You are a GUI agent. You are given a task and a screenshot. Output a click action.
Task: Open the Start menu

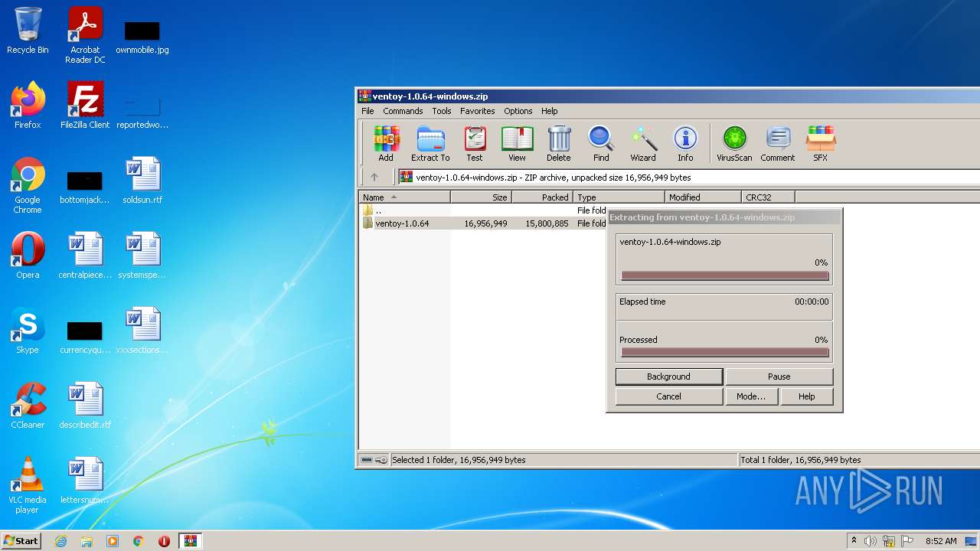coord(21,541)
